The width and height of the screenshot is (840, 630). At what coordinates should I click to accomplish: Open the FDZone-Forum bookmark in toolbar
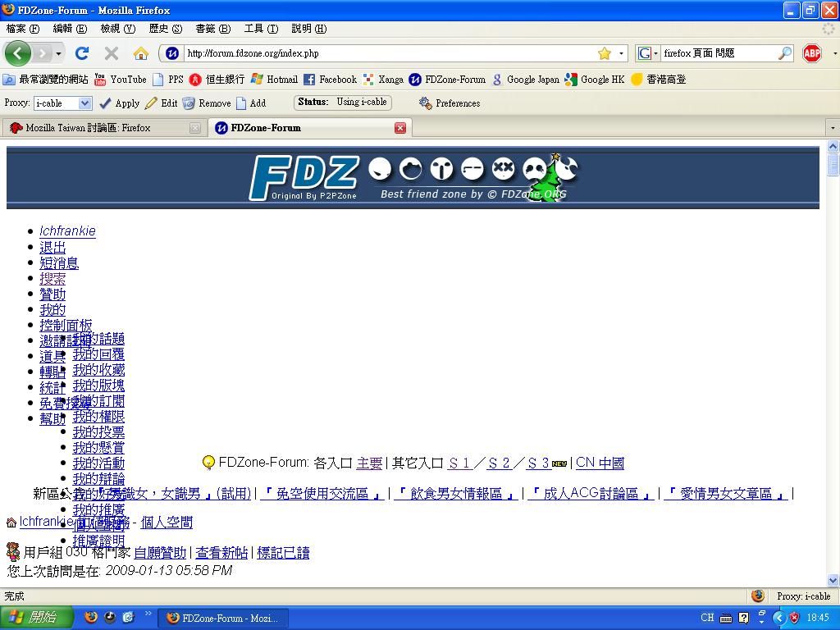[x=447, y=80]
